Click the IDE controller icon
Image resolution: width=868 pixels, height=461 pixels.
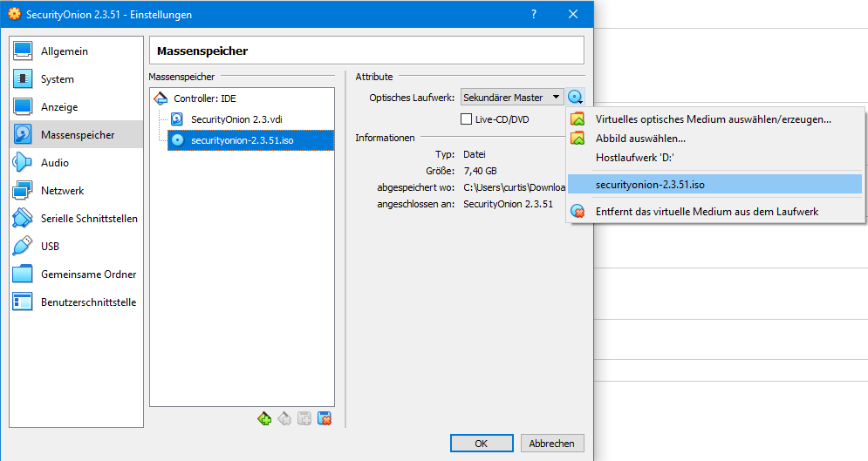click(x=161, y=98)
